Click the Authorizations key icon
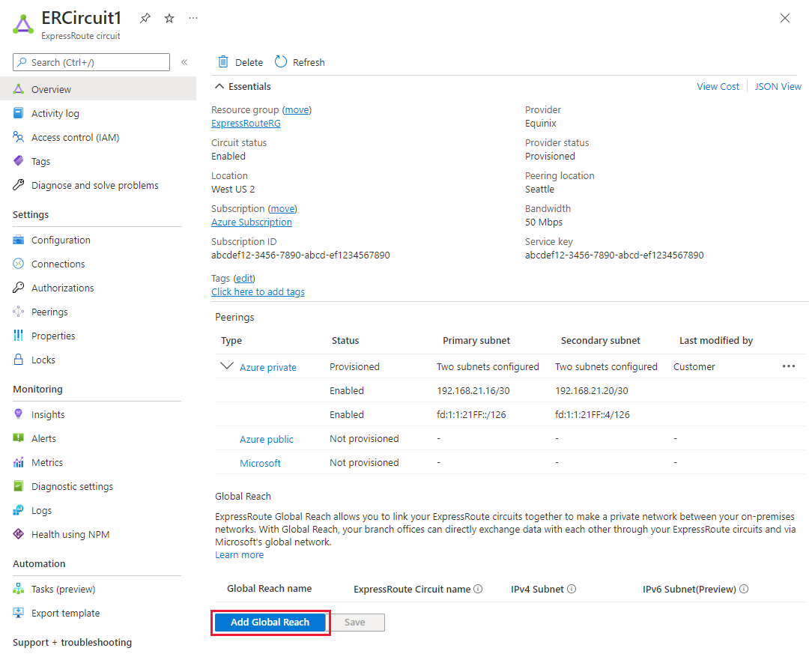812x654 pixels. [x=18, y=288]
